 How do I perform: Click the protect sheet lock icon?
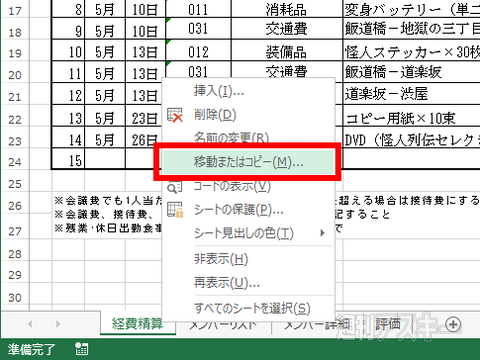pos(175,210)
